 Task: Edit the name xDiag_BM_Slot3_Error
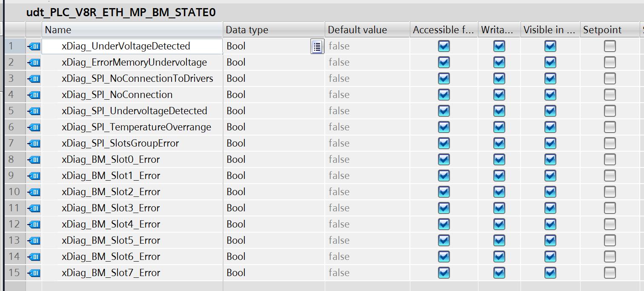pyautogui.click(x=111, y=208)
